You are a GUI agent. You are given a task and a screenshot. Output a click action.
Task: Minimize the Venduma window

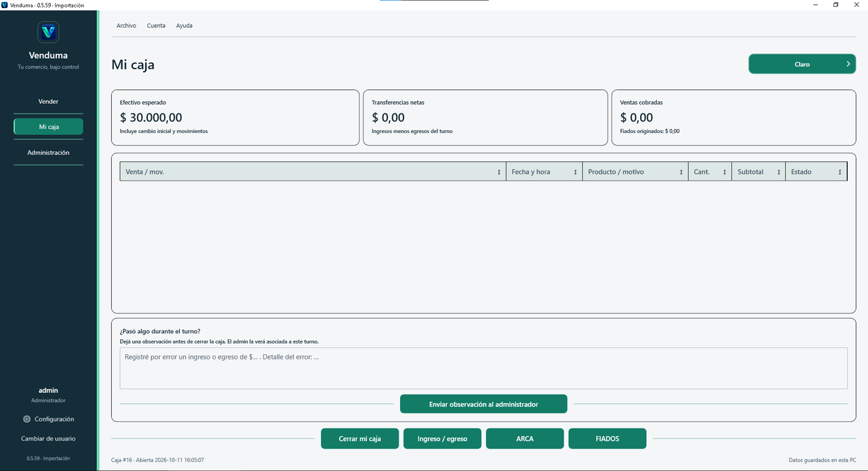tap(814, 5)
